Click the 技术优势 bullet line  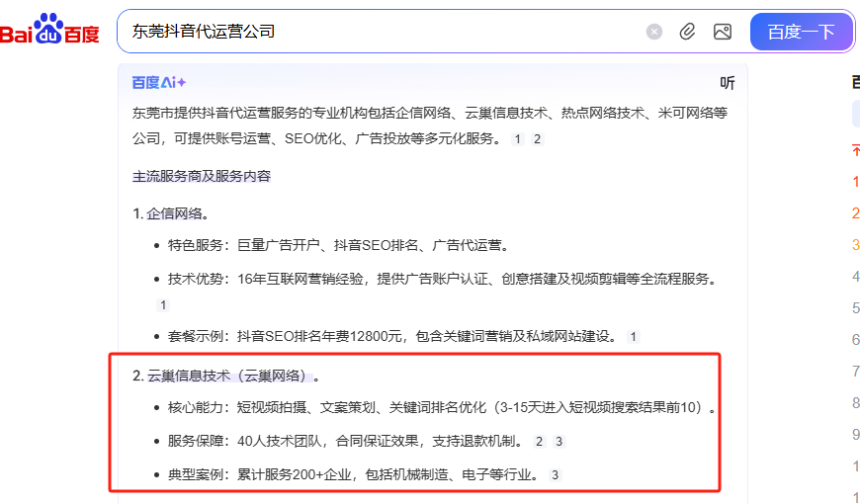point(443,279)
